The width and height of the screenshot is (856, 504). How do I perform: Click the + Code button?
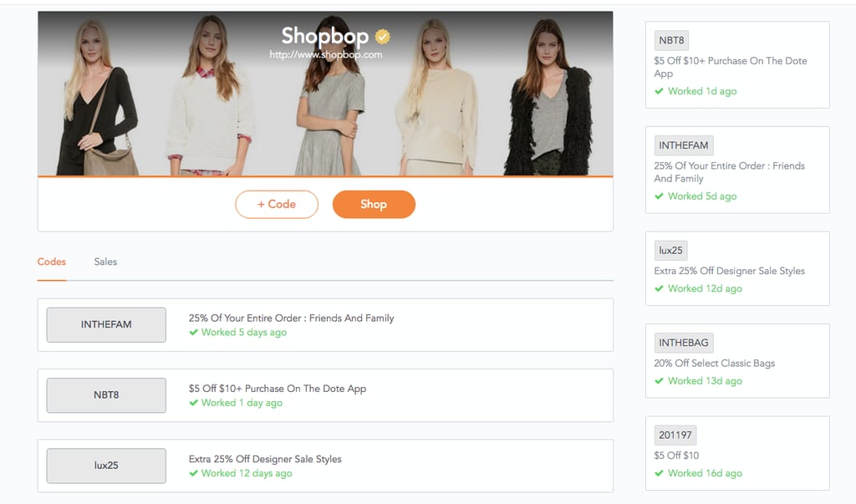[x=277, y=204]
